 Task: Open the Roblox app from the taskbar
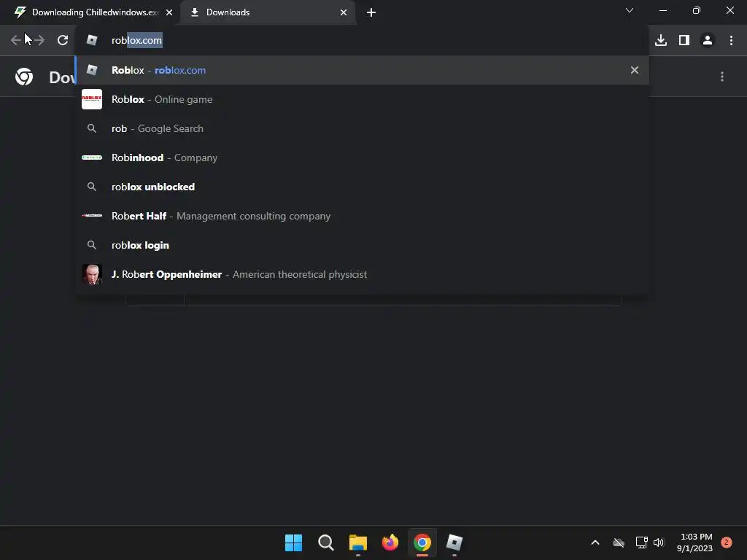click(x=454, y=542)
